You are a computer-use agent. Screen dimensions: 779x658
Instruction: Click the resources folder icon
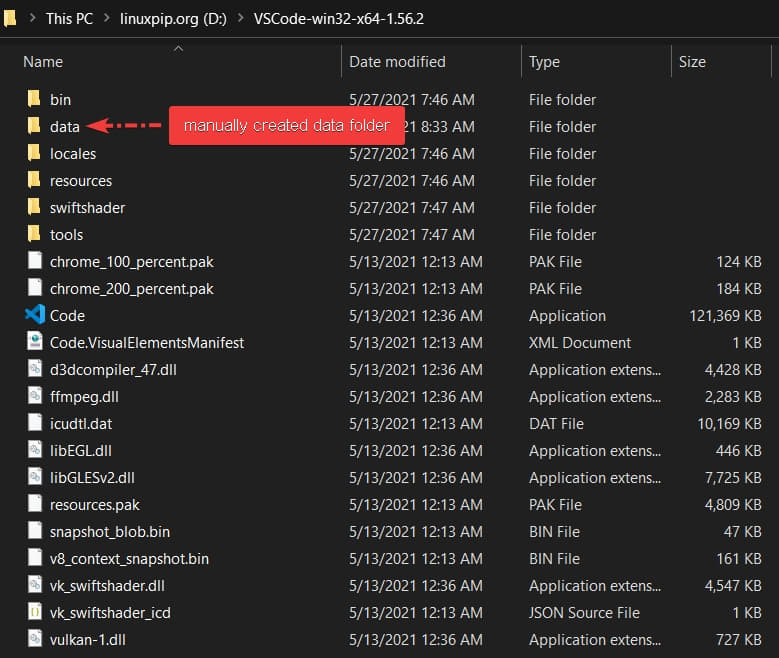34,180
